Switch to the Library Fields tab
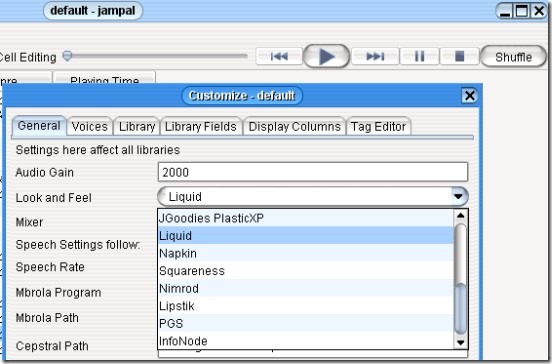 click(201, 126)
